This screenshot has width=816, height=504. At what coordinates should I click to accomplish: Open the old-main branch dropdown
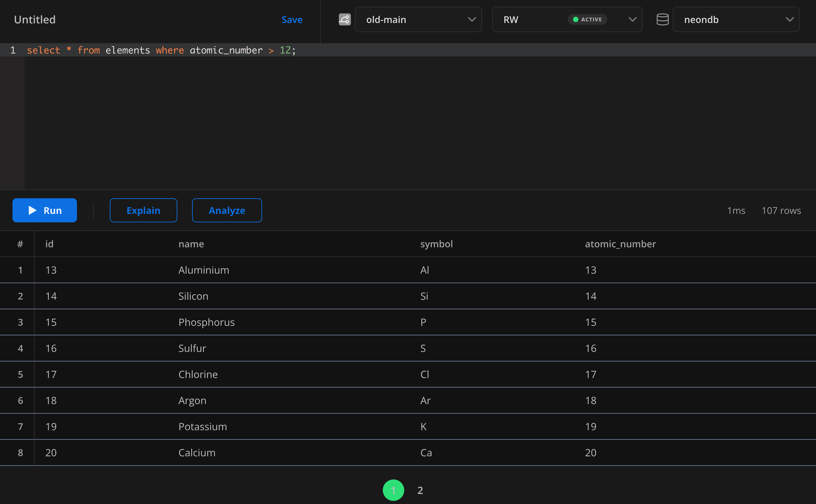pyautogui.click(x=418, y=19)
